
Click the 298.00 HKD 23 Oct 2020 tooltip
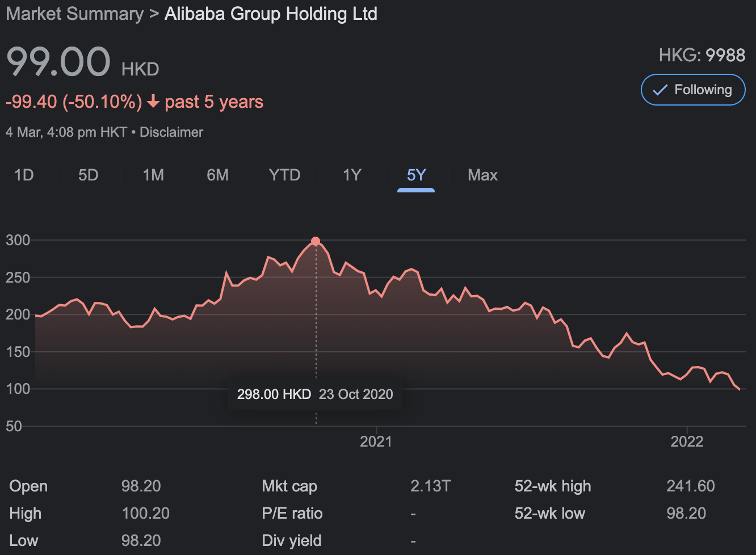coord(315,394)
